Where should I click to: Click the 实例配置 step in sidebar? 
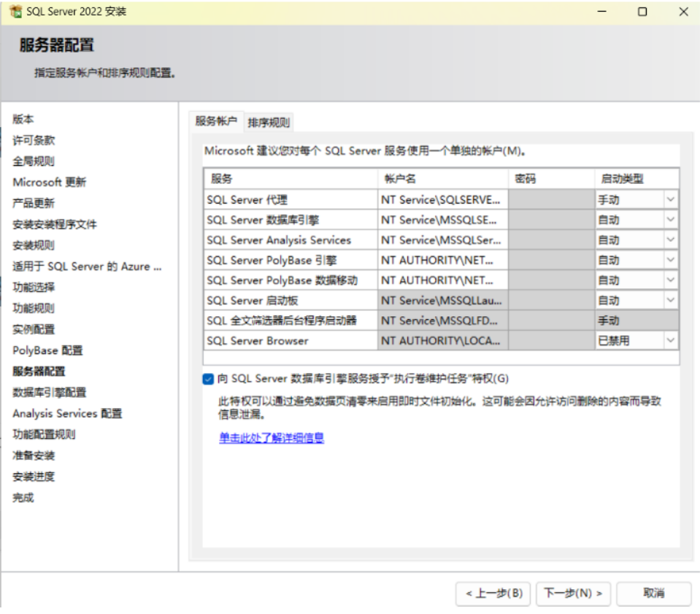(x=34, y=329)
